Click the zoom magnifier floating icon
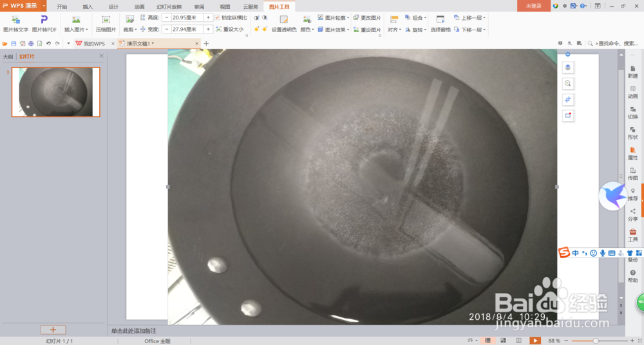644x345 pixels. [568, 84]
